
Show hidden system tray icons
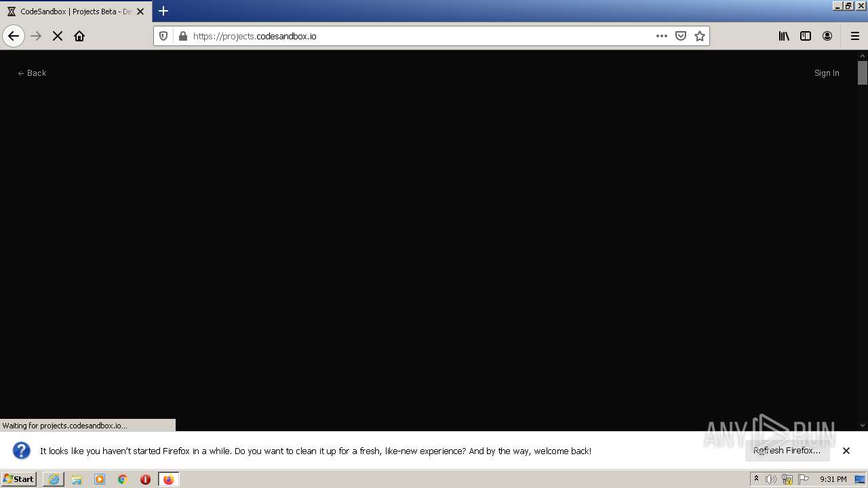(756, 479)
